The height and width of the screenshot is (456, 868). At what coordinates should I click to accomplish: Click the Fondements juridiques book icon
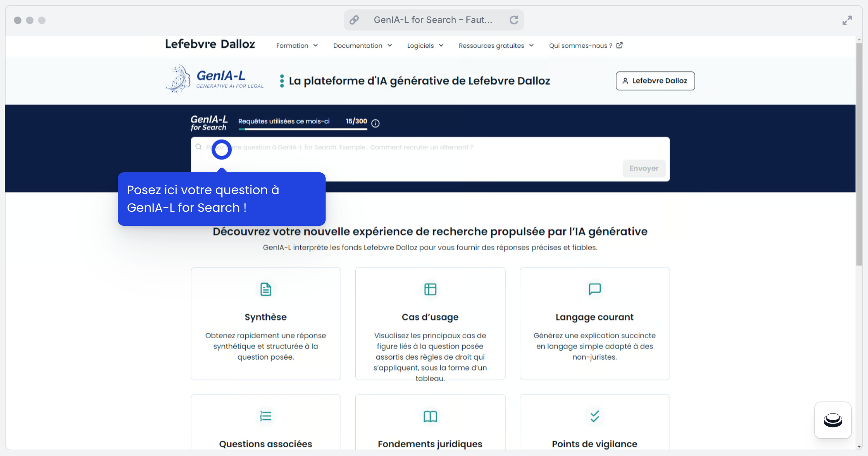click(430, 416)
